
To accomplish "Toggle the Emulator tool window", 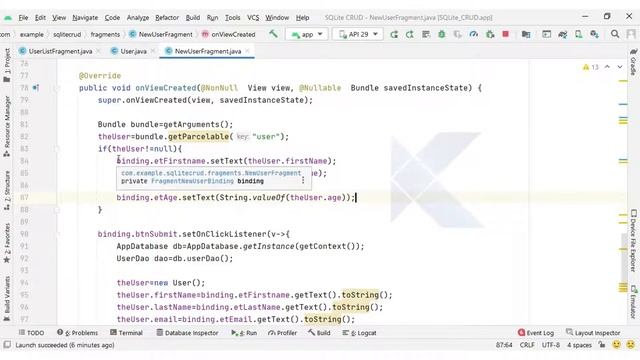I will point(633,303).
